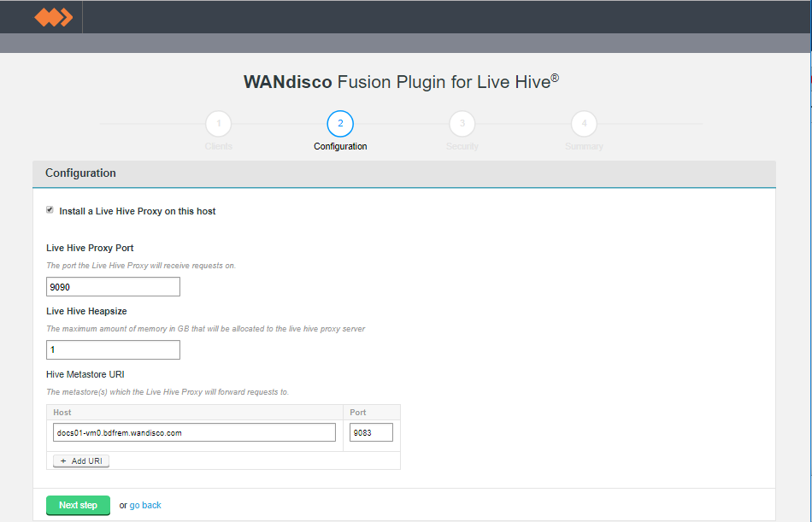812x522 pixels.
Task: Open step 4 Summary circle
Action: point(584,124)
